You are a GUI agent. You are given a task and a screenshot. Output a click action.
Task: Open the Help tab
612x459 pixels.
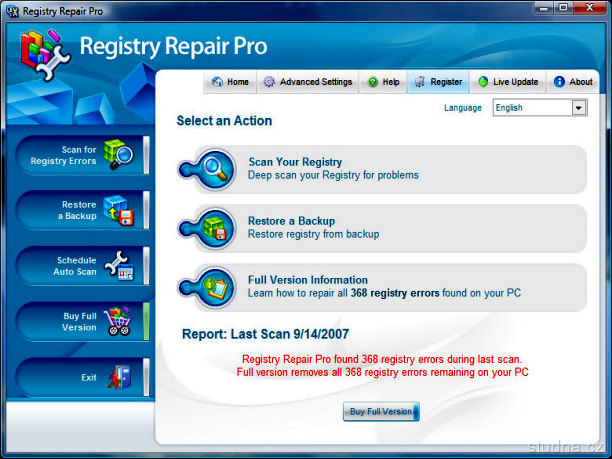coord(383,82)
